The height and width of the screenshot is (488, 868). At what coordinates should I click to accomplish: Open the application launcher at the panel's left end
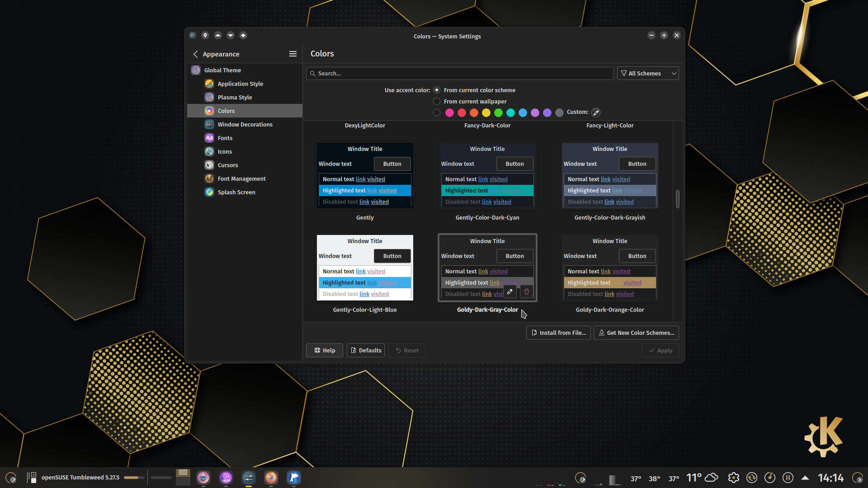coord(11,478)
